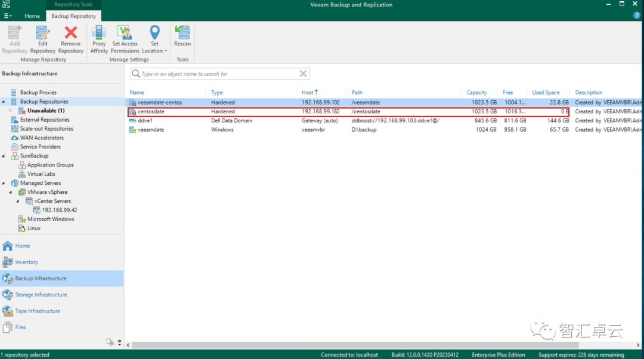The height and width of the screenshot is (359, 644).
Task: Click navigation pane overflow chevron
Action: [x=119, y=342]
